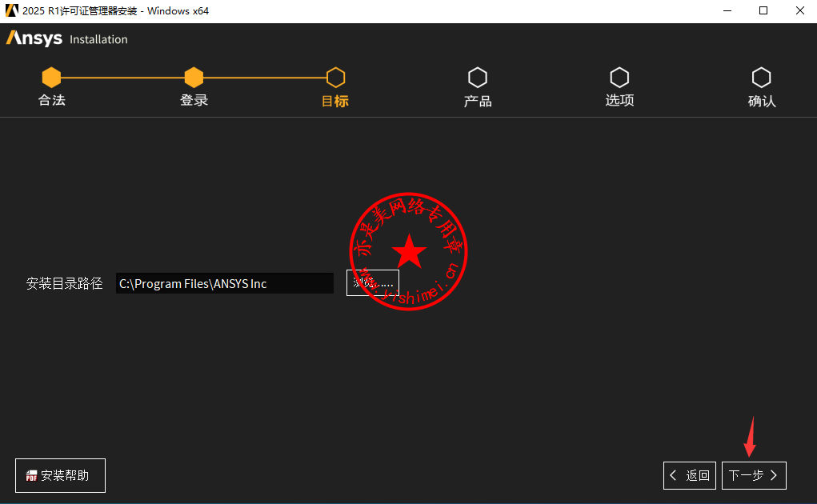The image size is (817, 504).
Task: Click the 安装目录路径 label text
Action: tap(65, 283)
